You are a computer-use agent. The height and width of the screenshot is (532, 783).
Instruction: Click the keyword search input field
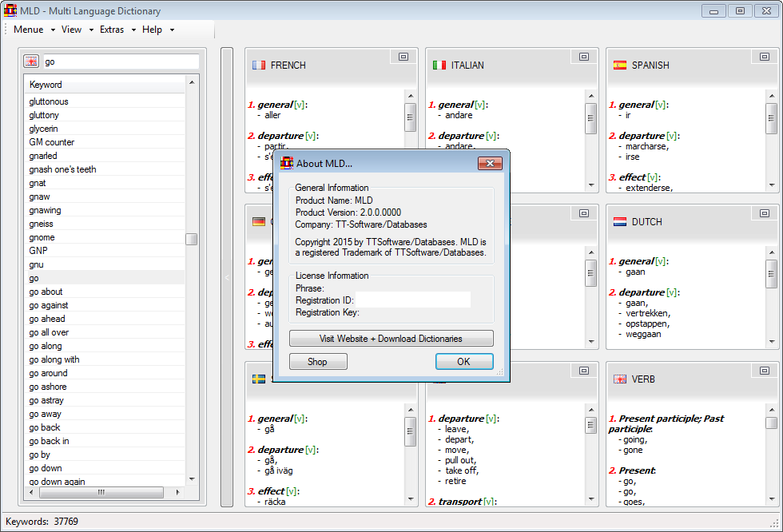(121, 62)
